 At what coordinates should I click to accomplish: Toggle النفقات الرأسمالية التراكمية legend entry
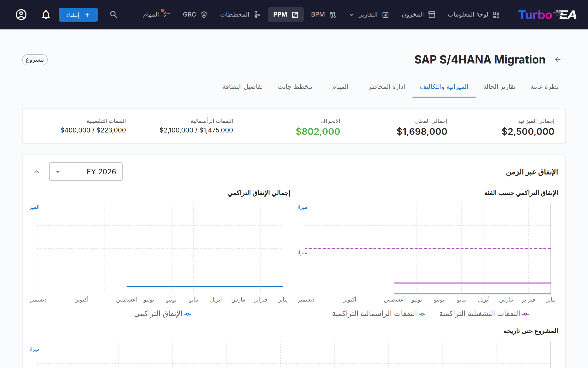tap(379, 314)
